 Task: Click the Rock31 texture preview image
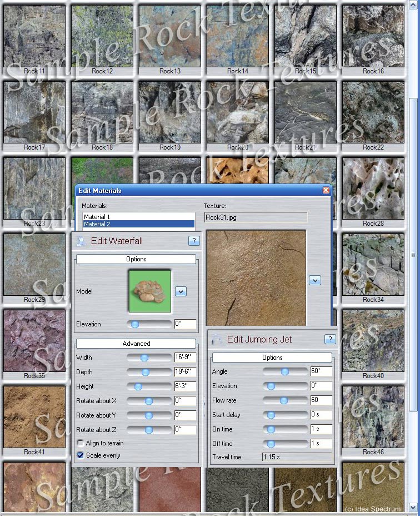pos(256,278)
